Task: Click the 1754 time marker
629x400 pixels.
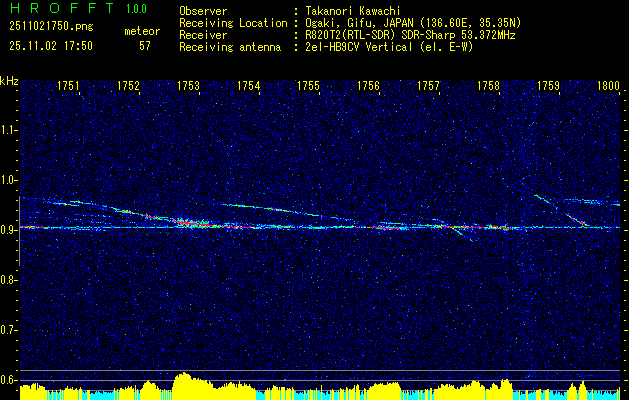Action: tap(248, 85)
